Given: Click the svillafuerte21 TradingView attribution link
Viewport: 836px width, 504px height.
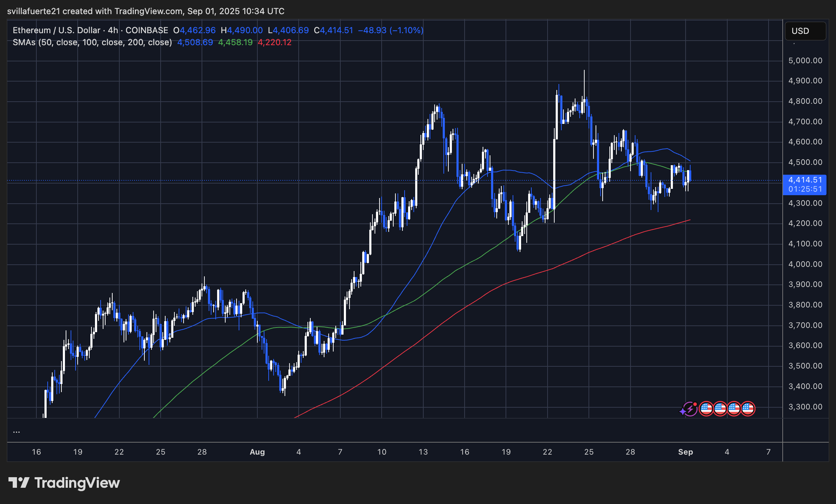Looking at the screenshot, I should (x=34, y=11).
